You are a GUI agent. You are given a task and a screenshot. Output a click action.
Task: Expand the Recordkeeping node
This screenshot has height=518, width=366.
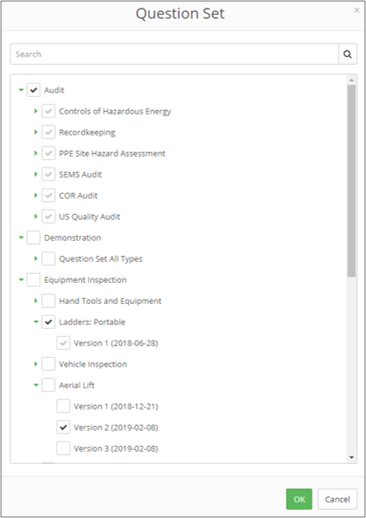click(x=36, y=132)
